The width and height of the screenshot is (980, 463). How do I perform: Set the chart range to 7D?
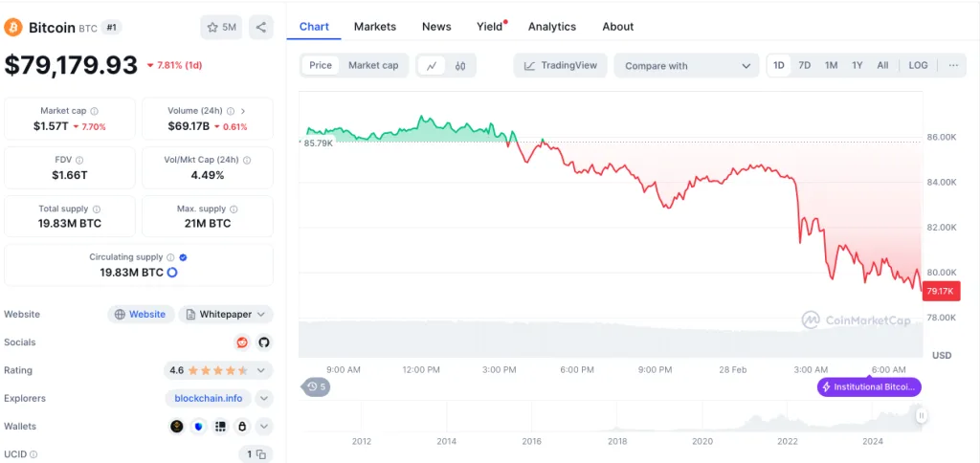805,66
